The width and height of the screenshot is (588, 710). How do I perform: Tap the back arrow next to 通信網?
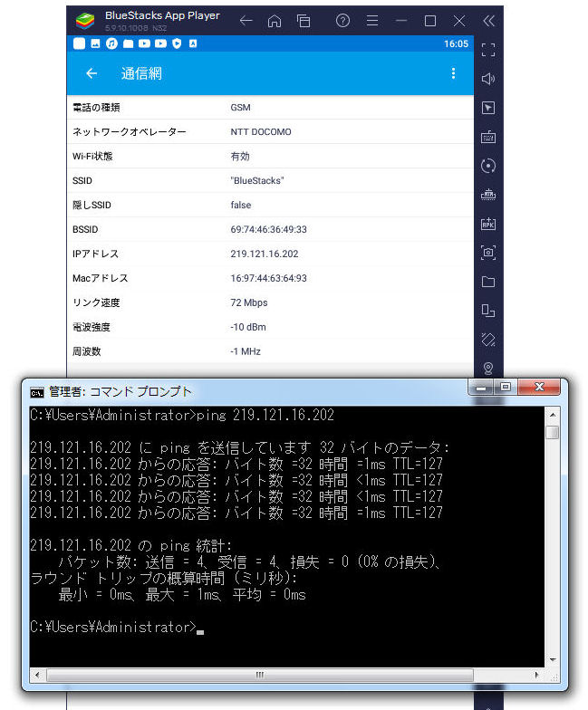[x=92, y=73]
